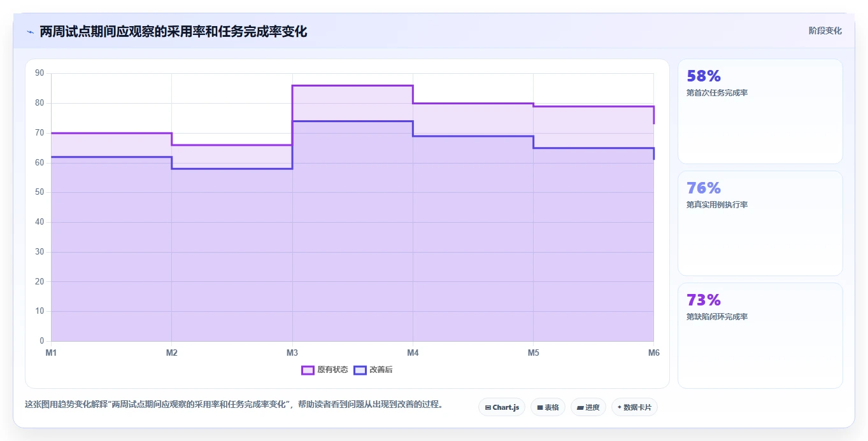Click the purple 原有状态 legend swatch
This screenshot has height=441, width=868.
[x=308, y=370]
